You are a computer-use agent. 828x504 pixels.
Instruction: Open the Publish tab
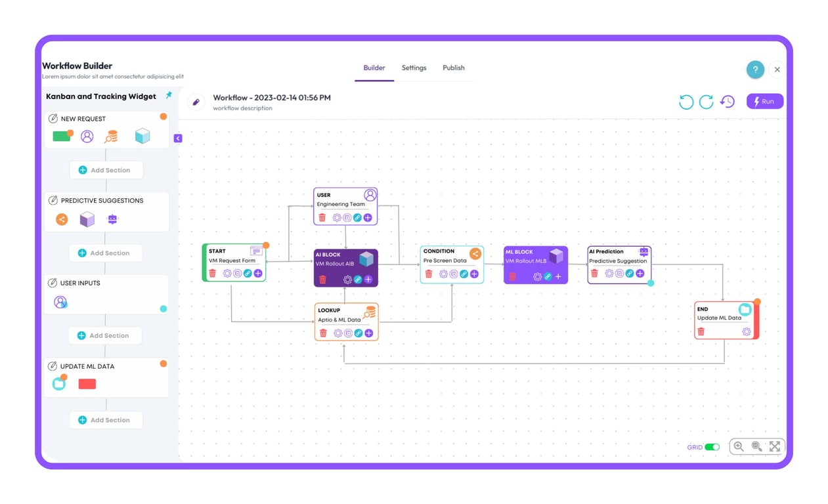point(453,68)
